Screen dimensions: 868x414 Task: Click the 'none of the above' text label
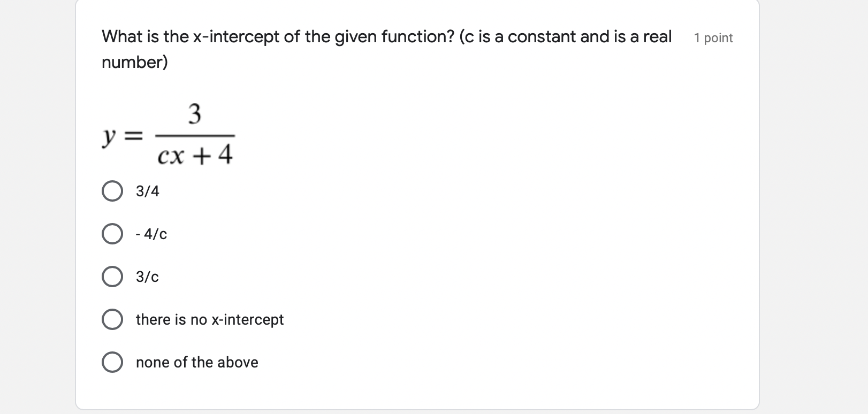197,362
